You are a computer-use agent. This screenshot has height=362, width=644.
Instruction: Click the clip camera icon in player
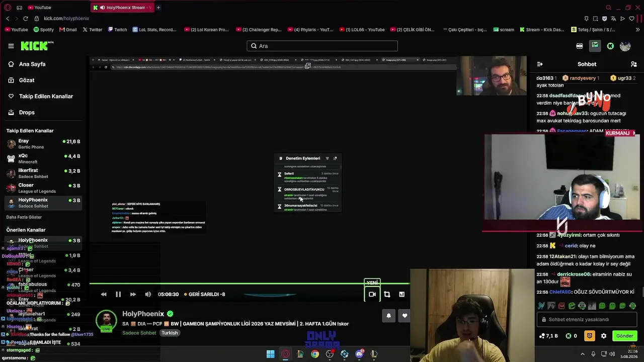pos(372,294)
